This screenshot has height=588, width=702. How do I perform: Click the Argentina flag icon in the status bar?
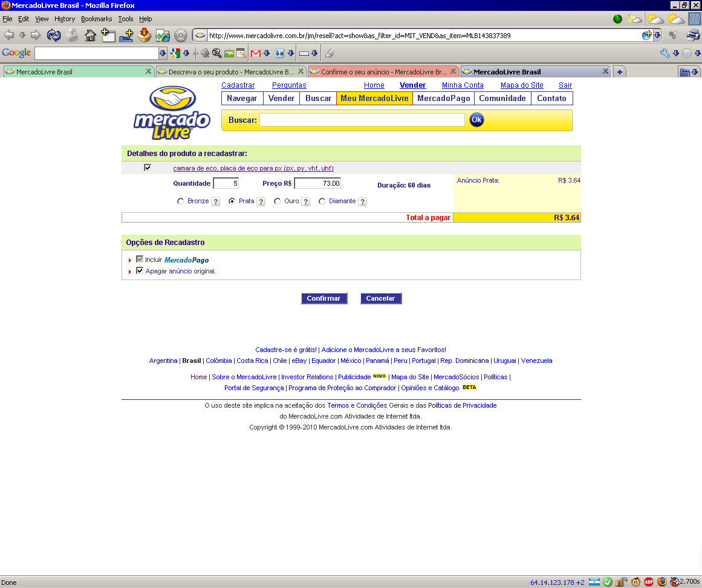tap(594, 582)
